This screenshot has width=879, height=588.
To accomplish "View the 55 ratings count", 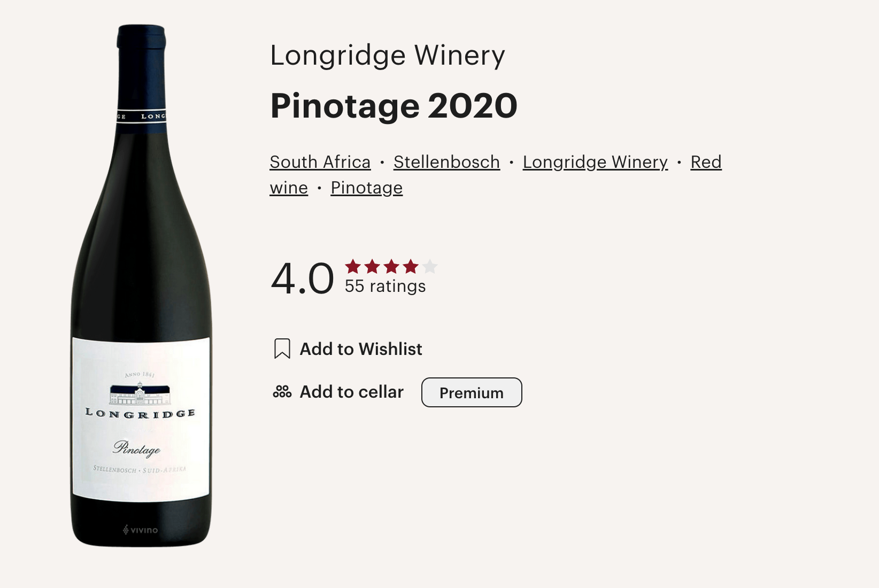I will tap(385, 287).
